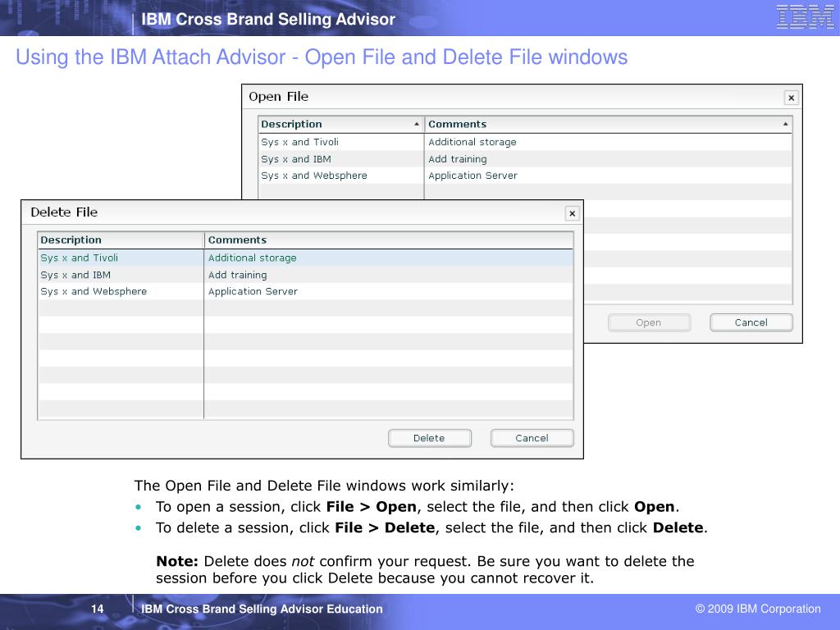The image size is (840, 630).
Task: Click the IBM logo in header
Action: click(806, 16)
